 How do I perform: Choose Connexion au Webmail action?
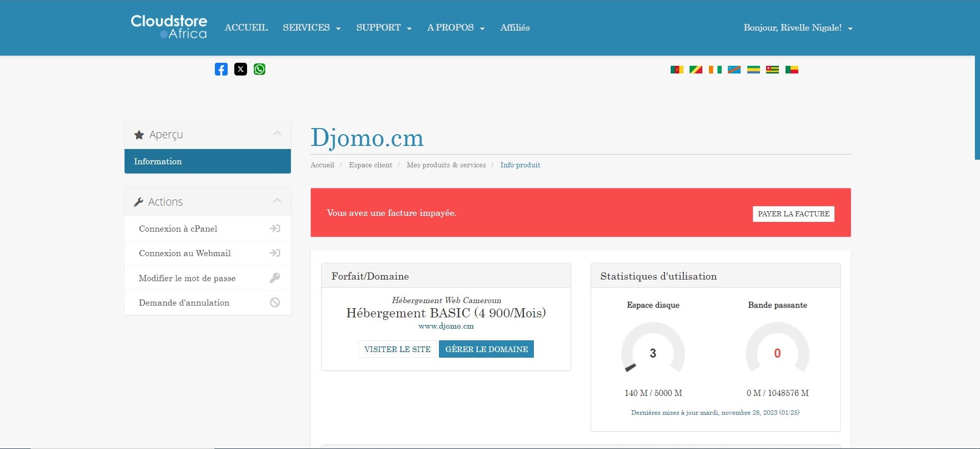208,253
